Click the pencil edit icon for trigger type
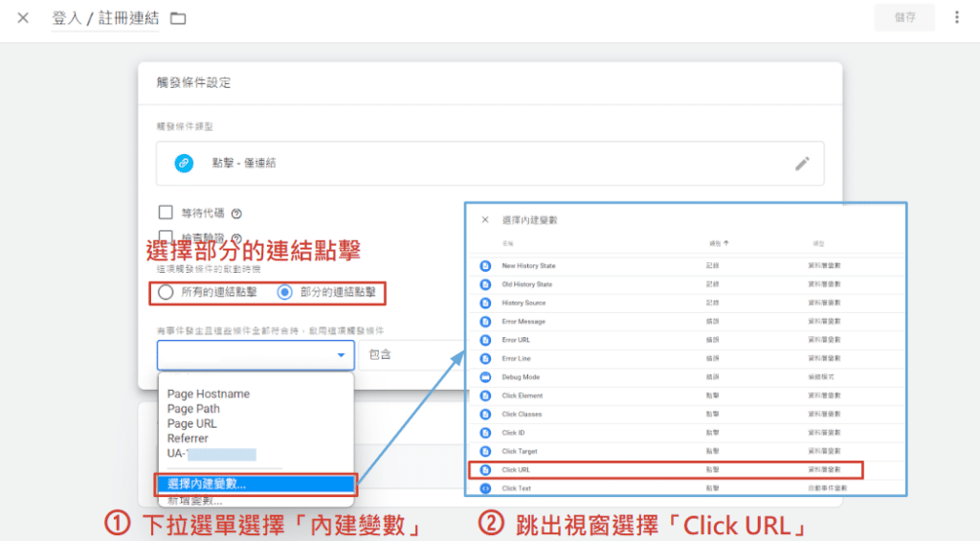Viewport: 980px width, 541px height. click(x=802, y=164)
